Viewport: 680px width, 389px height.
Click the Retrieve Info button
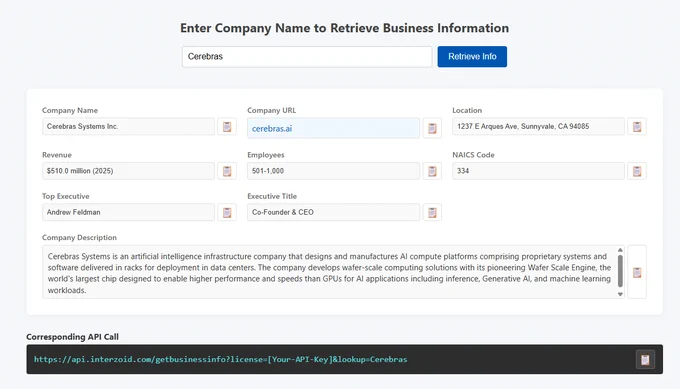(472, 56)
